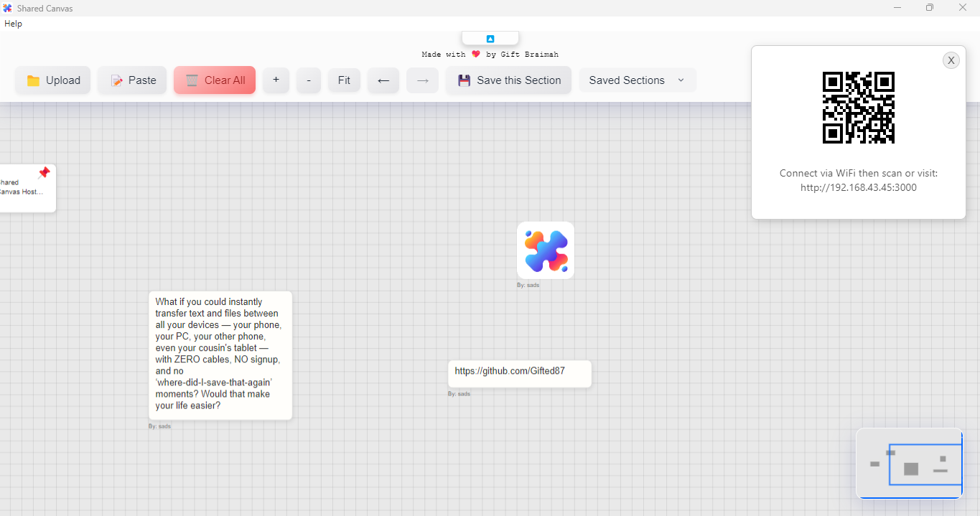Click the QR code image

click(x=859, y=108)
